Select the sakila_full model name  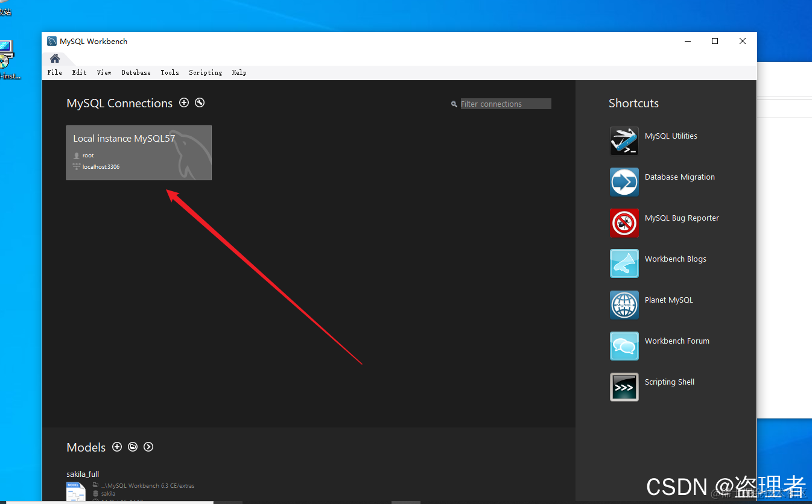point(83,474)
